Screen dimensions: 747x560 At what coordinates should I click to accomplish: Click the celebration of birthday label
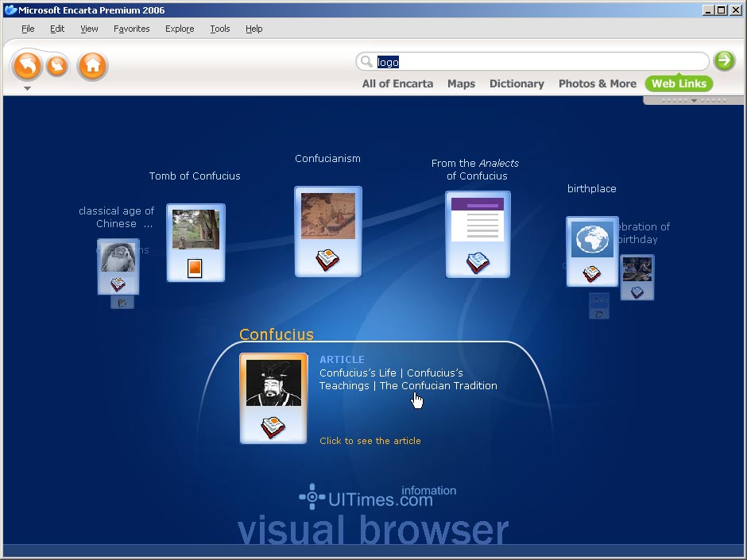(x=644, y=233)
